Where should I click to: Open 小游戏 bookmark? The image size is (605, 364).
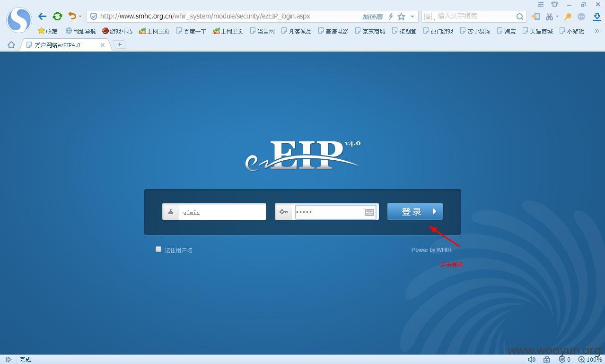point(572,31)
